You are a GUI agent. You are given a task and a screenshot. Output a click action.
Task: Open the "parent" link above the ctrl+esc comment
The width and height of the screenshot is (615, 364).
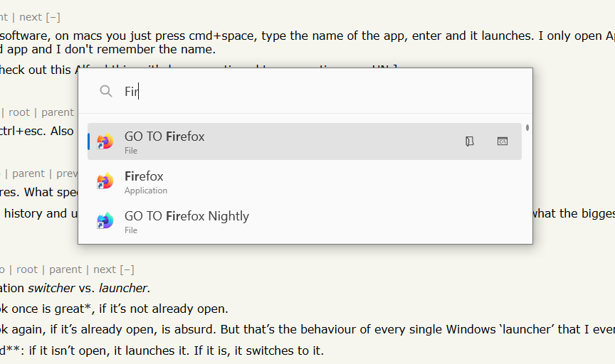click(x=58, y=112)
